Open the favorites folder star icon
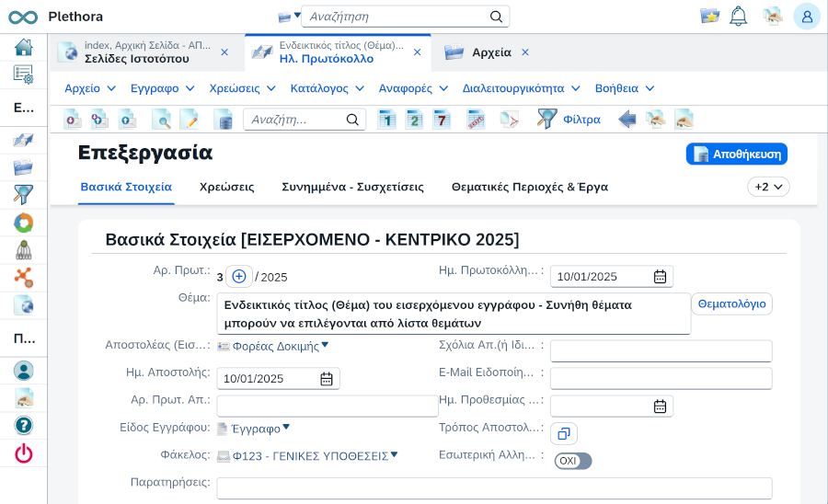Screen dimensions: 828x504 (x=710, y=16)
